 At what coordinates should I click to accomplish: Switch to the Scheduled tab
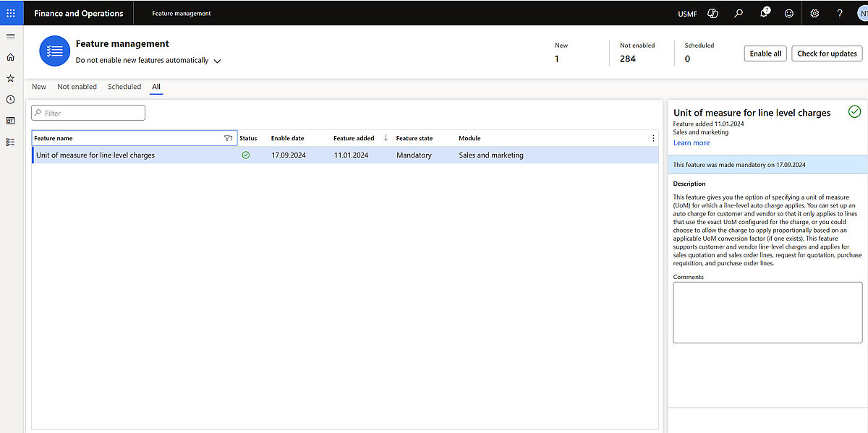click(124, 87)
